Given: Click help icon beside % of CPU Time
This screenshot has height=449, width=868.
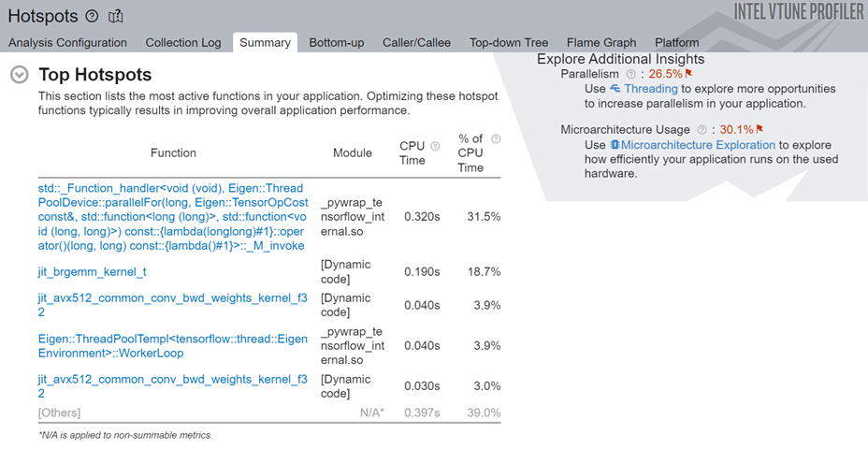Looking at the screenshot, I should (496, 139).
